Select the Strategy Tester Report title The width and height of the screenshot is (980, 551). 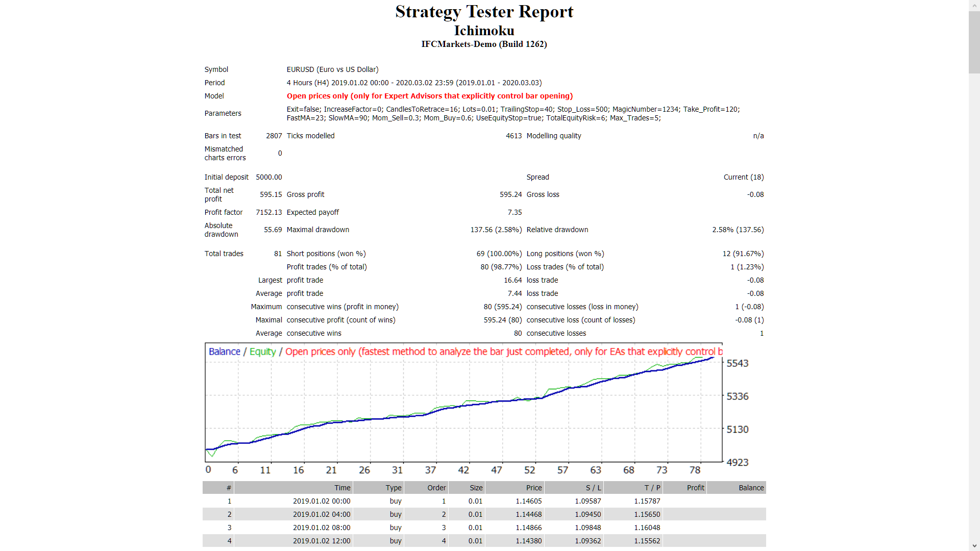pyautogui.click(x=484, y=11)
